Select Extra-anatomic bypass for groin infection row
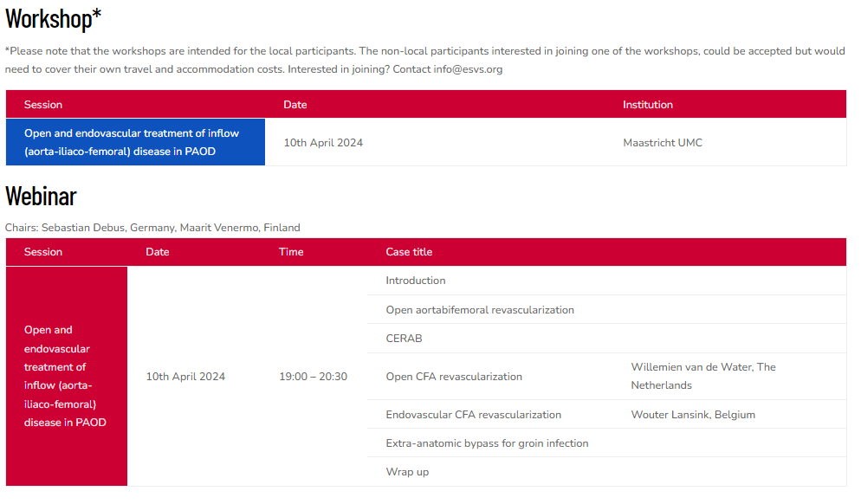Screen dimensions: 861x504 487,443
